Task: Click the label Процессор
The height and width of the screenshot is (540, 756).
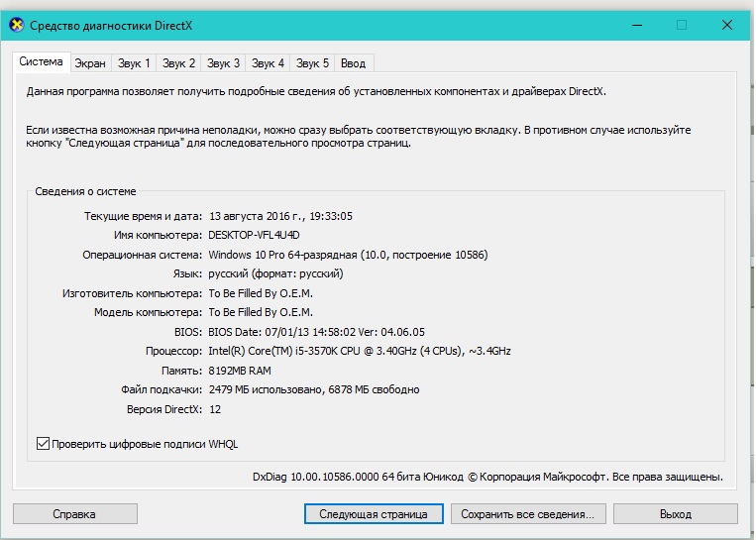Action: click(x=173, y=352)
